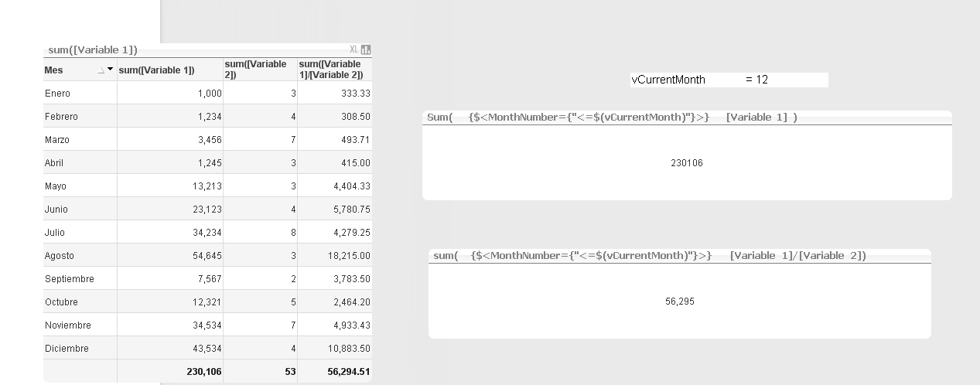Screen dimensions: 980x385
Task: Click the Septiembre month cell
Action: (x=70, y=279)
